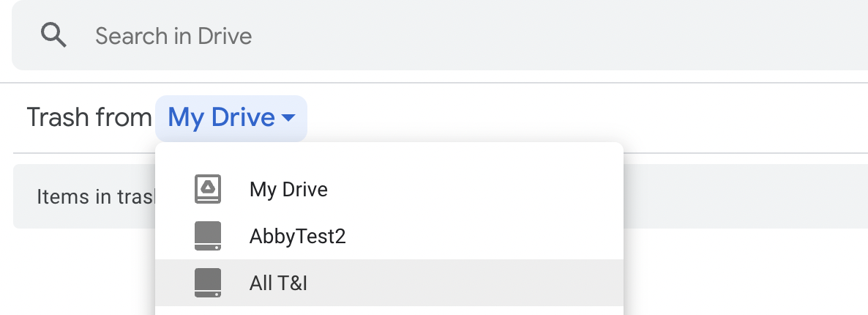Click the "AbbyTest2" label text
The image size is (868, 315).
(297, 237)
